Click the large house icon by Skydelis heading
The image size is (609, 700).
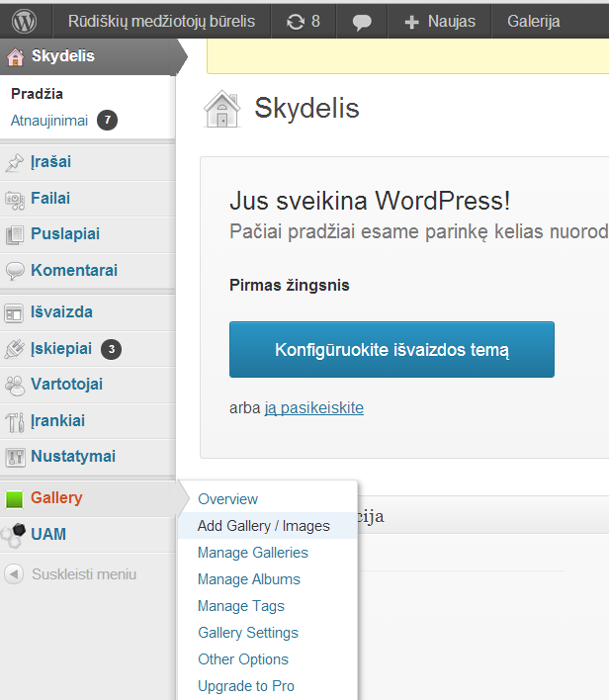pyautogui.click(x=221, y=109)
